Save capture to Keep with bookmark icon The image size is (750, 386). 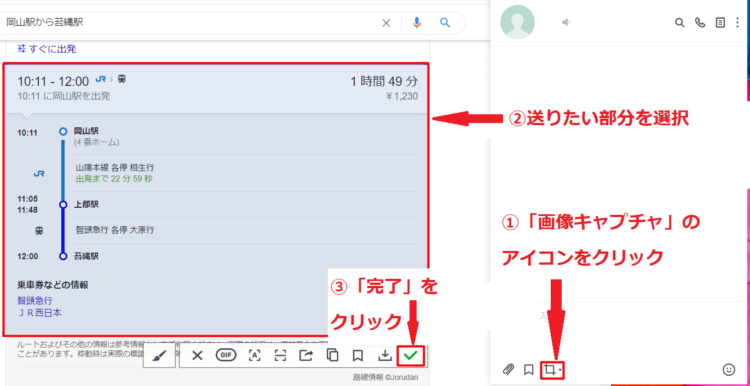click(357, 355)
